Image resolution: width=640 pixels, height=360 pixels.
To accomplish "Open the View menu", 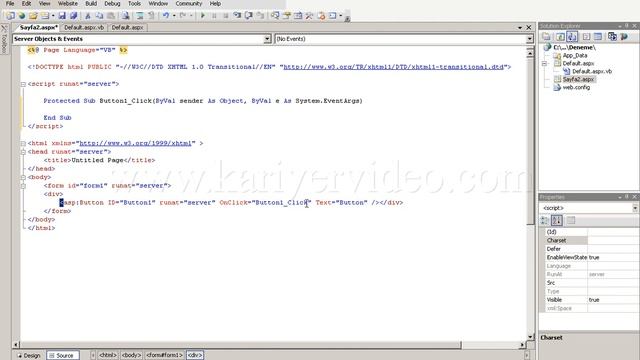I will [44, 4].
